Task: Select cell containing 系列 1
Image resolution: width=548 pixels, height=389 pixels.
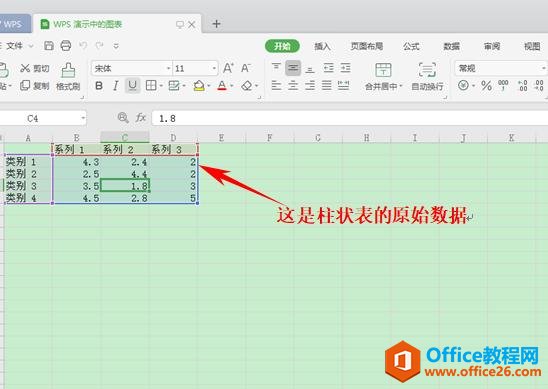Action: [x=77, y=150]
